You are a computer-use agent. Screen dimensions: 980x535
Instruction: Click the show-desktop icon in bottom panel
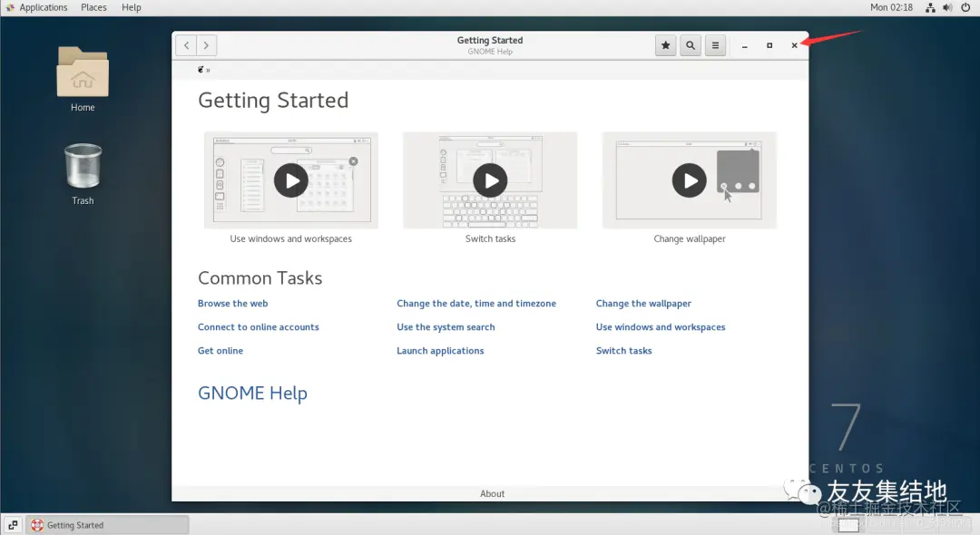13,525
